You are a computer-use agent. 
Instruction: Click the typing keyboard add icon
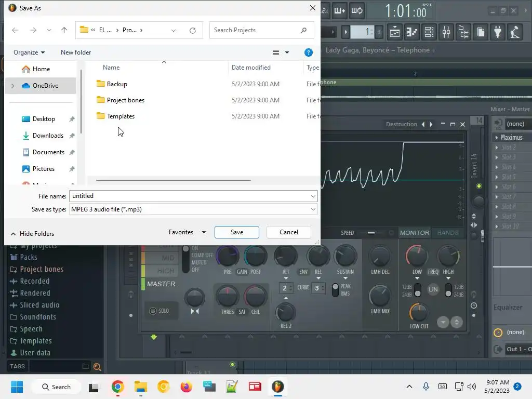340,10
